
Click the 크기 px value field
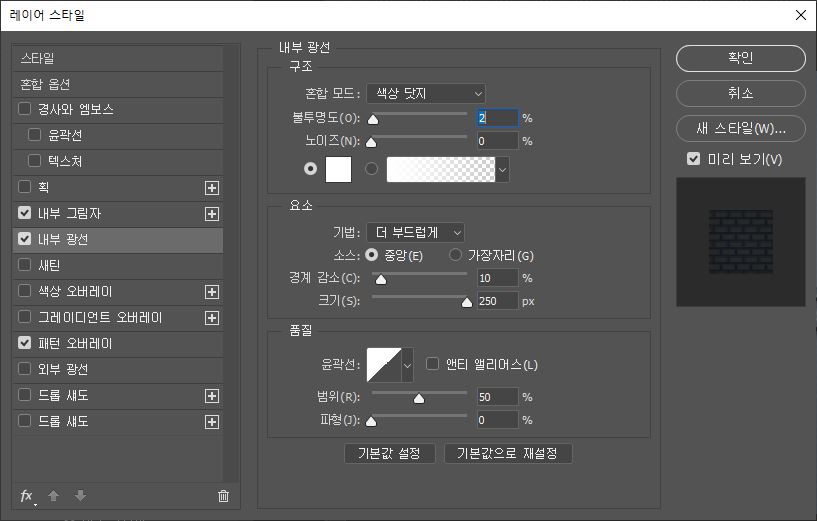point(498,301)
